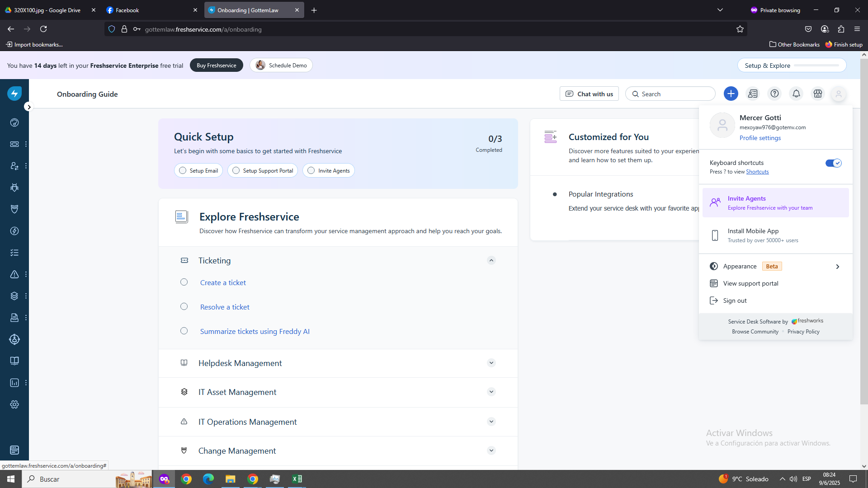Expand the Helpdesk Management section
Screen dimensions: 868x488
point(491,363)
